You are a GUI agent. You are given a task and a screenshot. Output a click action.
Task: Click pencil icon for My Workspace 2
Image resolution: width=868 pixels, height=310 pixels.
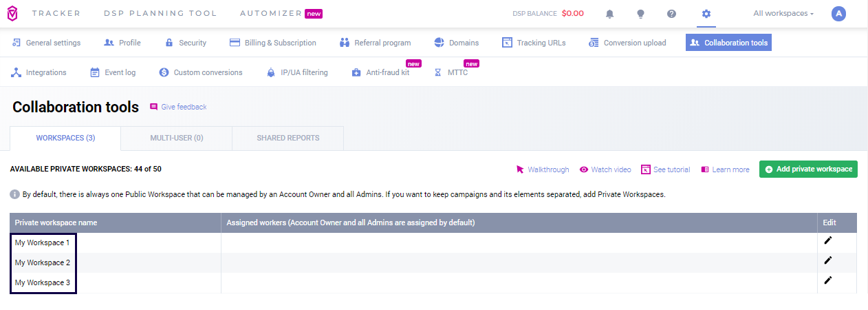828,260
